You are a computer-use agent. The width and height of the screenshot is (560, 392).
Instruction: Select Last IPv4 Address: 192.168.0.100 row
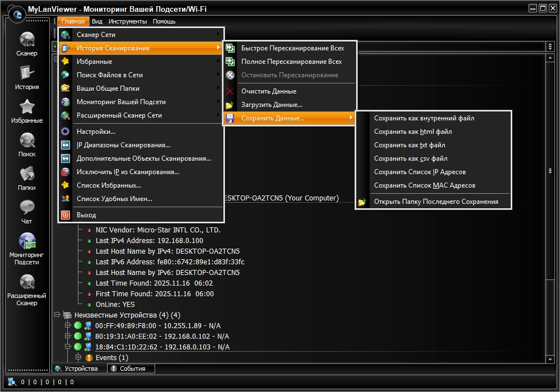pyautogui.click(x=150, y=241)
